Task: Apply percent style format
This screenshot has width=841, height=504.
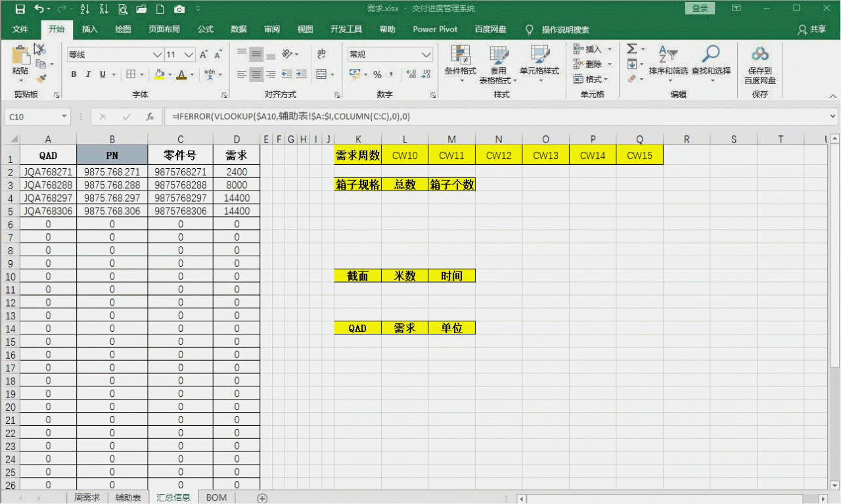Action: pos(377,74)
